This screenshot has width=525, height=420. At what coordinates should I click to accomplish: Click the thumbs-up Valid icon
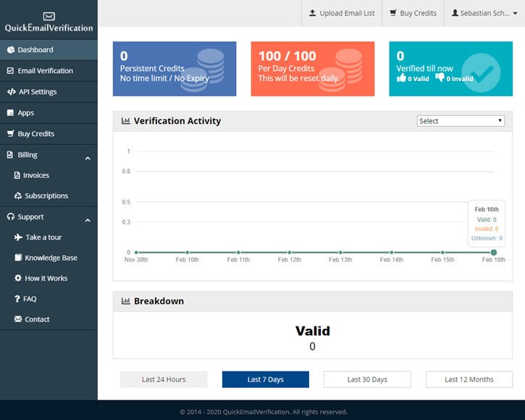[401, 78]
